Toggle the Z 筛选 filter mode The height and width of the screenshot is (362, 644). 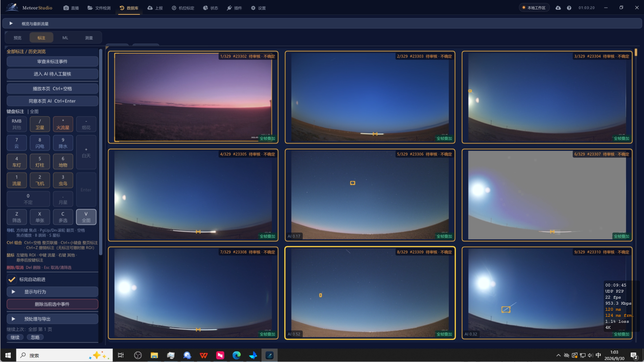click(17, 217)
